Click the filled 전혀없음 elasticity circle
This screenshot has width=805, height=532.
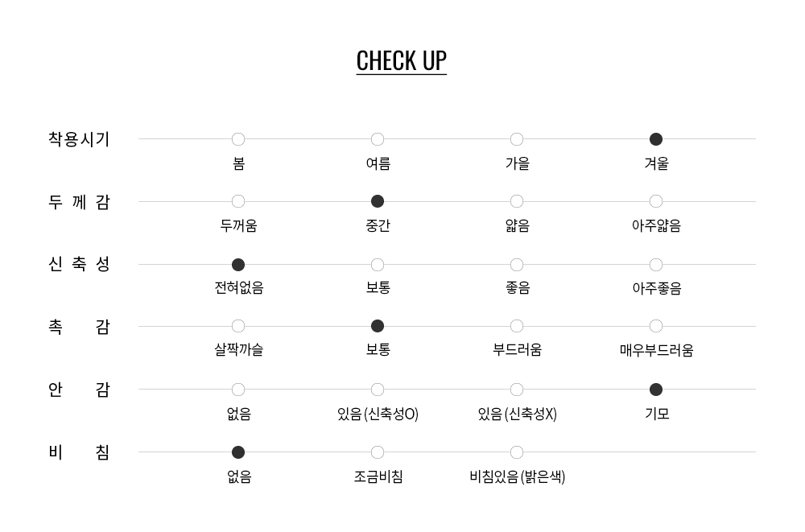coord(238,265)
